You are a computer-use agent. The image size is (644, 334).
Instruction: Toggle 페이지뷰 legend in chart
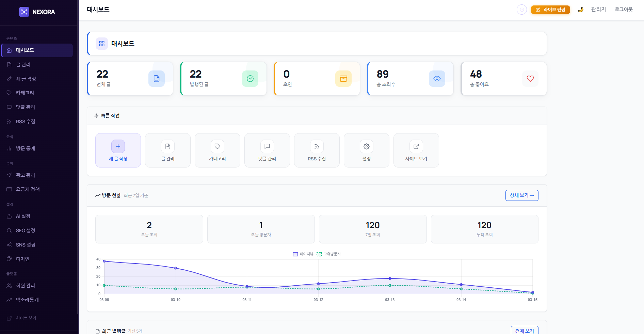(x=303, y=254)
